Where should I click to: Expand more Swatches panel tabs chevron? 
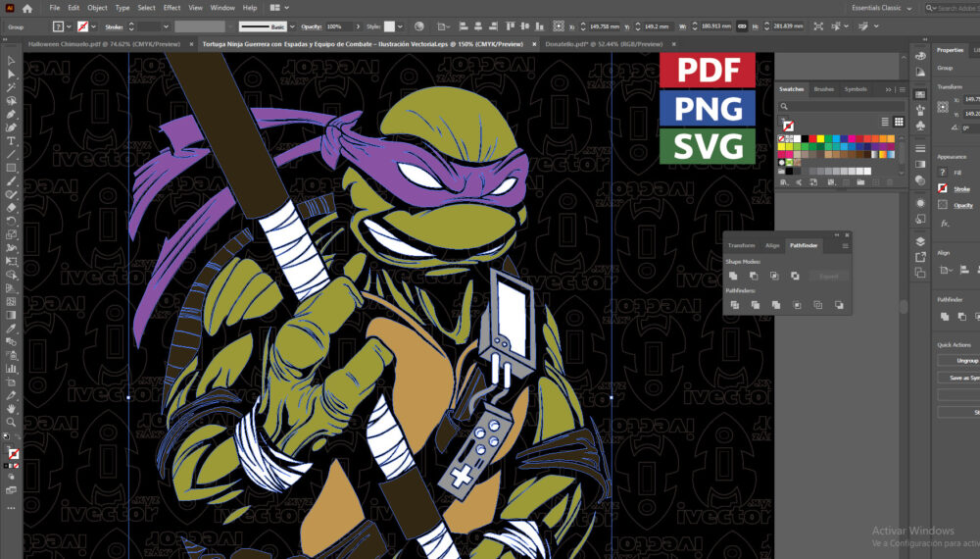[888, 89]
